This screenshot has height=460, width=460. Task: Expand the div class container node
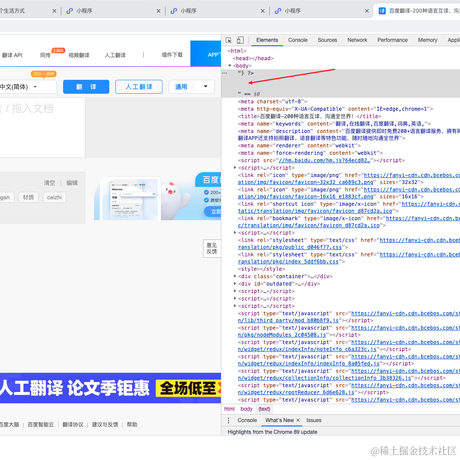[x=235, y=276]
